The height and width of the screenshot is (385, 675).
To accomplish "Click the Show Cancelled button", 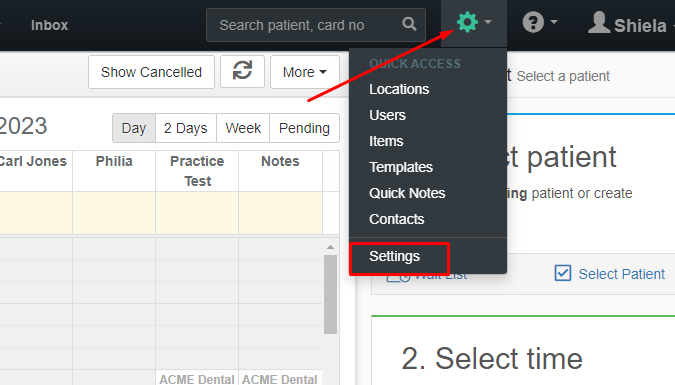I will [x=151, y=72].
